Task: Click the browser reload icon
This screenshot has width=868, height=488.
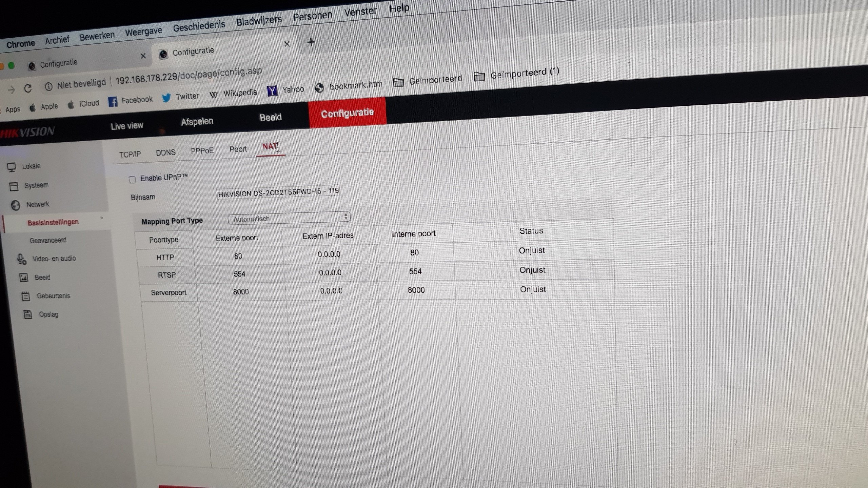Action: click(28, 89)
